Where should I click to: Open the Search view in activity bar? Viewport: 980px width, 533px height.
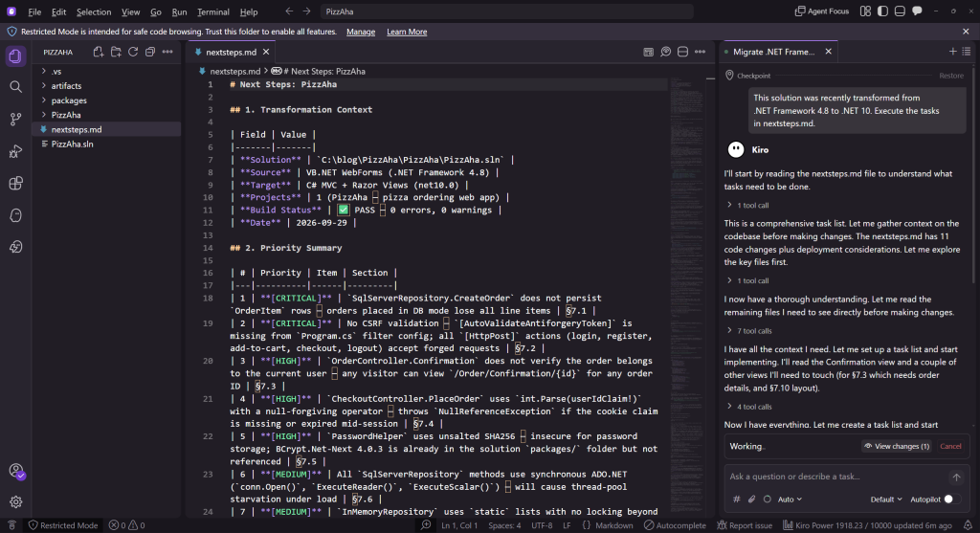(15, 87)
